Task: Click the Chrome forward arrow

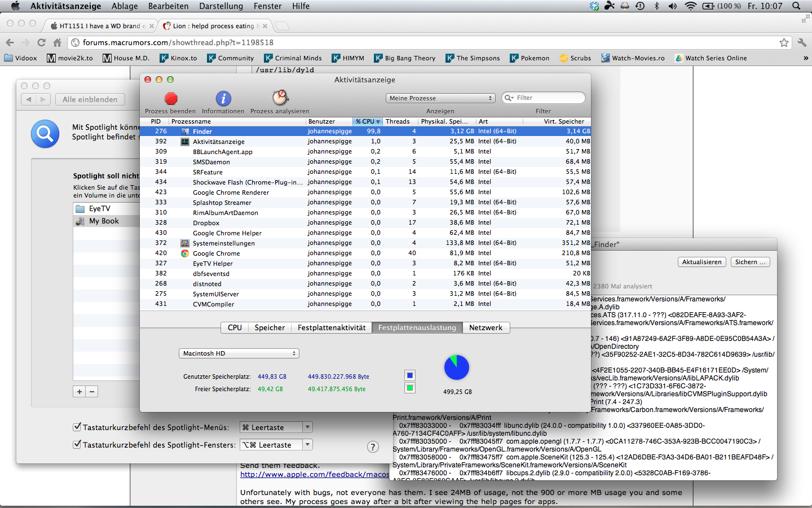Action: coord(25,42)
